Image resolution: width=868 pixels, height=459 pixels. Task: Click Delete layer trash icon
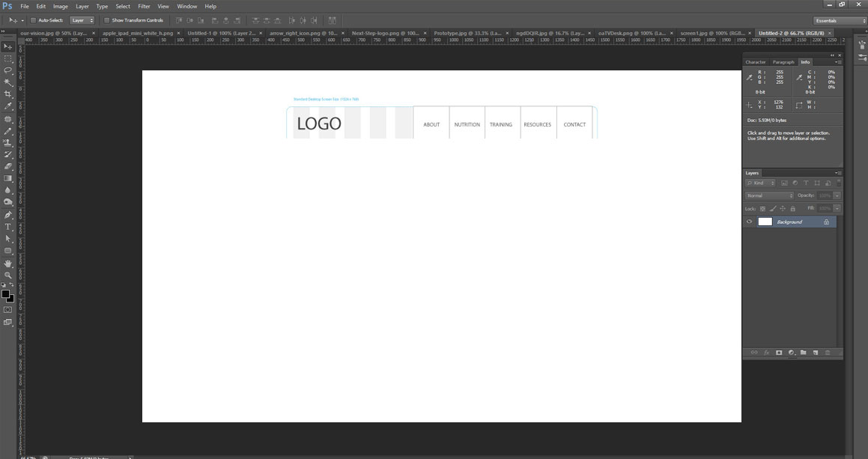(828, 353)
